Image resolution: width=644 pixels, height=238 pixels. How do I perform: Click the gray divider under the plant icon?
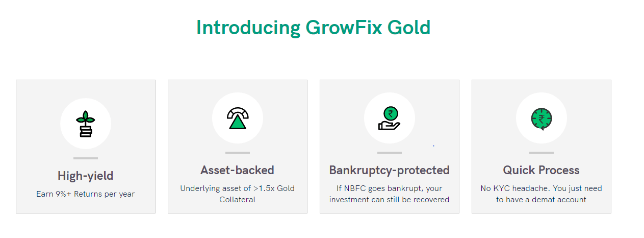(x=86, y=158)
